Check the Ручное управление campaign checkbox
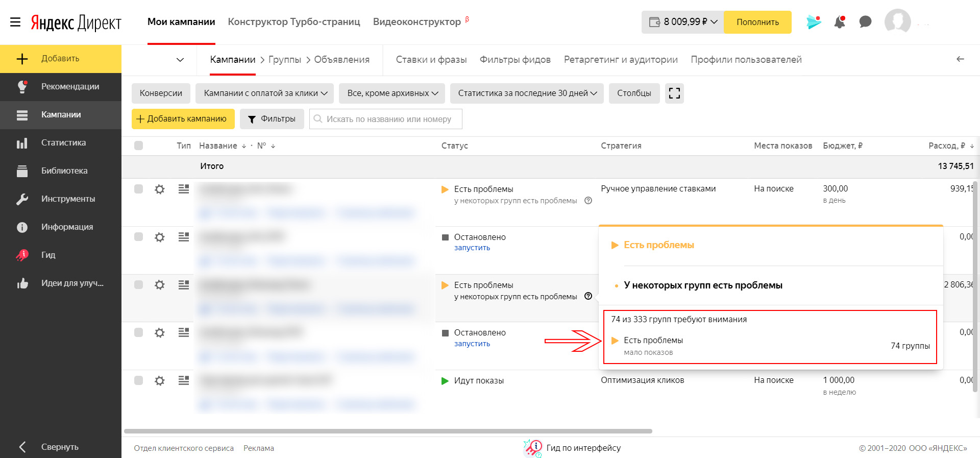Viewport: 980px width, 458px height. pyautogui.click(x=138, y=189)
